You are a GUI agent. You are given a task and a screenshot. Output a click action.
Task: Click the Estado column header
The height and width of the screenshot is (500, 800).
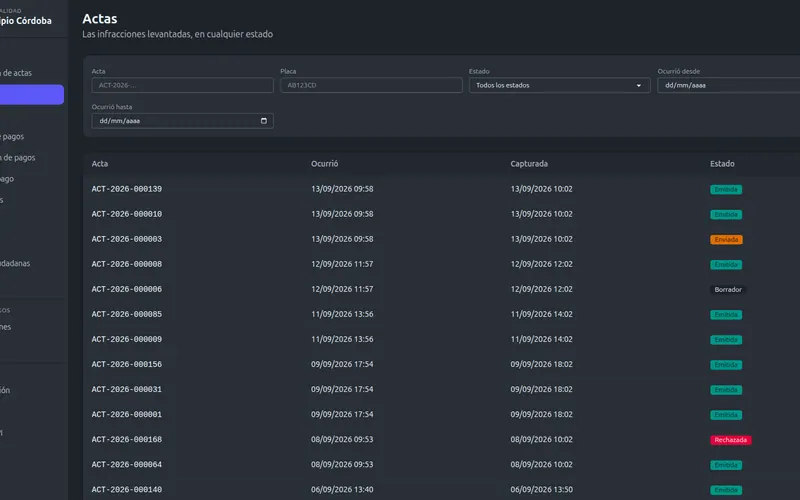pos(722,164)
